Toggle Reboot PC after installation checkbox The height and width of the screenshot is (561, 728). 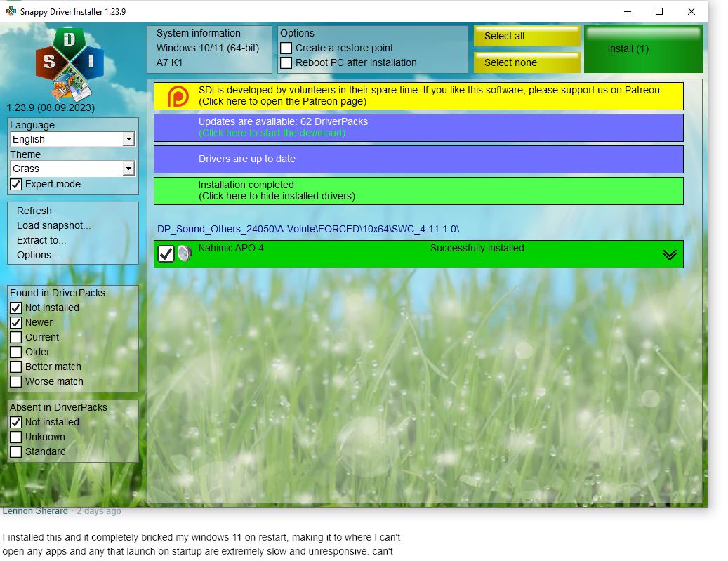point(286,63)
